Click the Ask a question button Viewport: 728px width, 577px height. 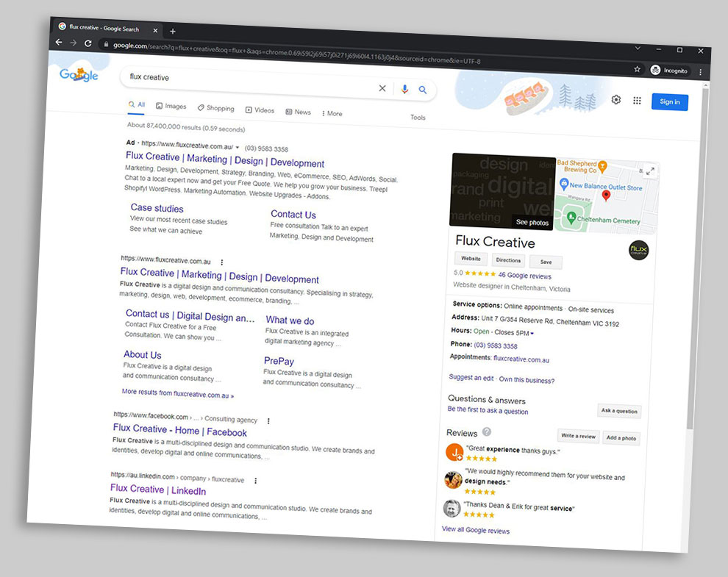tap(619, 411)
